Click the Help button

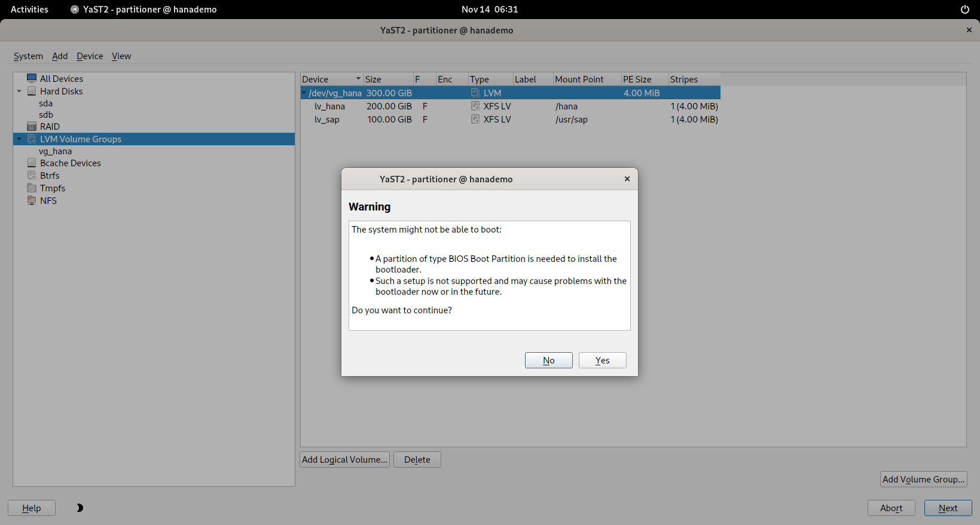[x=32, y=508]
